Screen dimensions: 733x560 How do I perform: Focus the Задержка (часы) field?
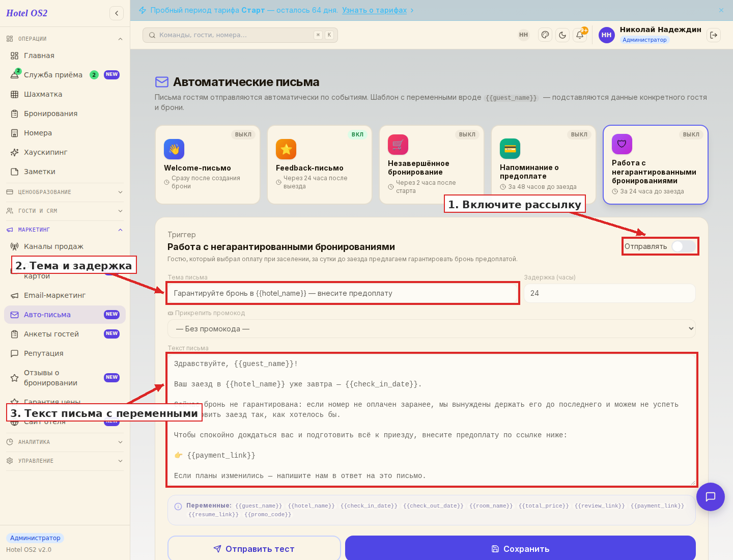point(610,293)
